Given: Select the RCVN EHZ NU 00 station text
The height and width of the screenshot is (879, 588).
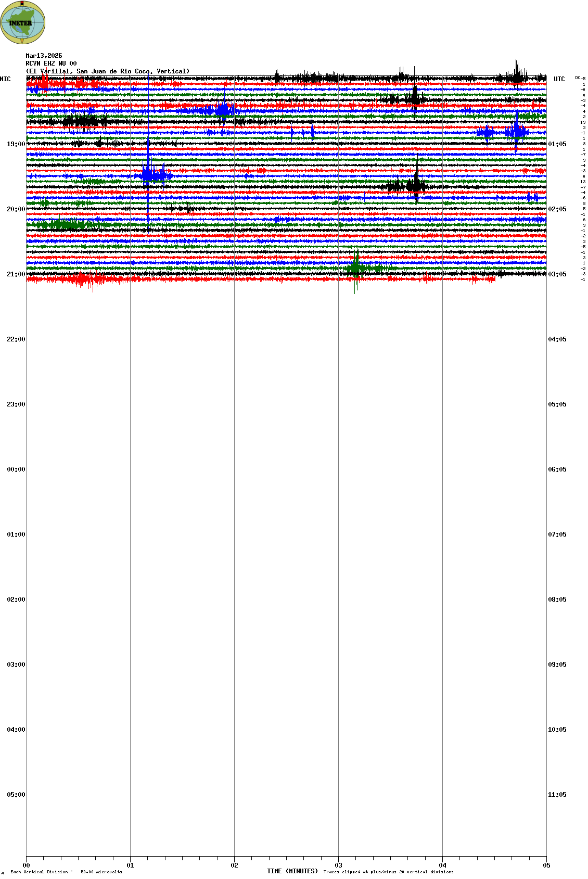Looking at the screenshot, I should click(51, 63).
